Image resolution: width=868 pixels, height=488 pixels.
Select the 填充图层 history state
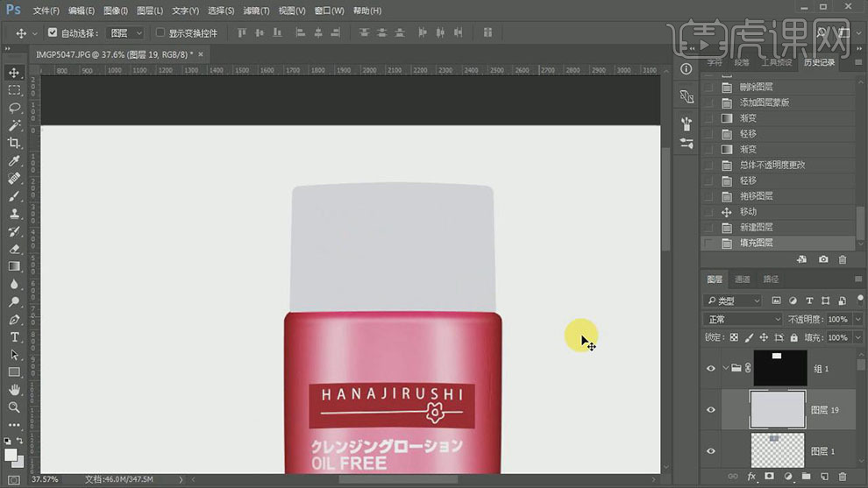[779, 243]
